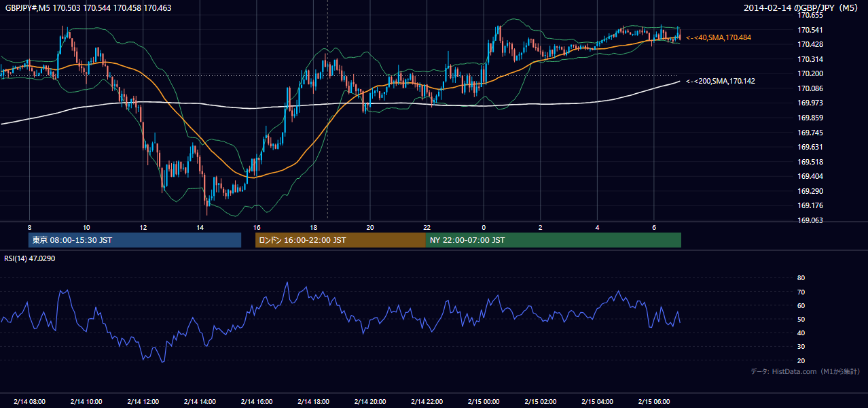
Task: Click the orange 40 SMA 170.484 label
Action: tap(719, 37)
